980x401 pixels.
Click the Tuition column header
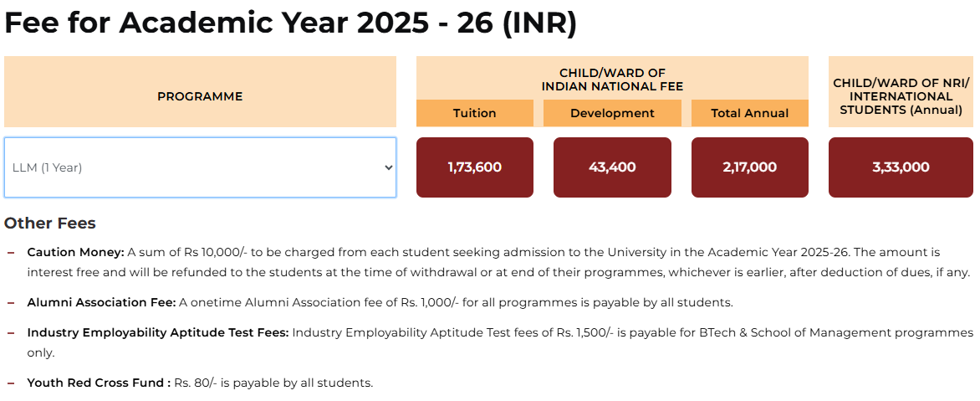pos(475,113)
